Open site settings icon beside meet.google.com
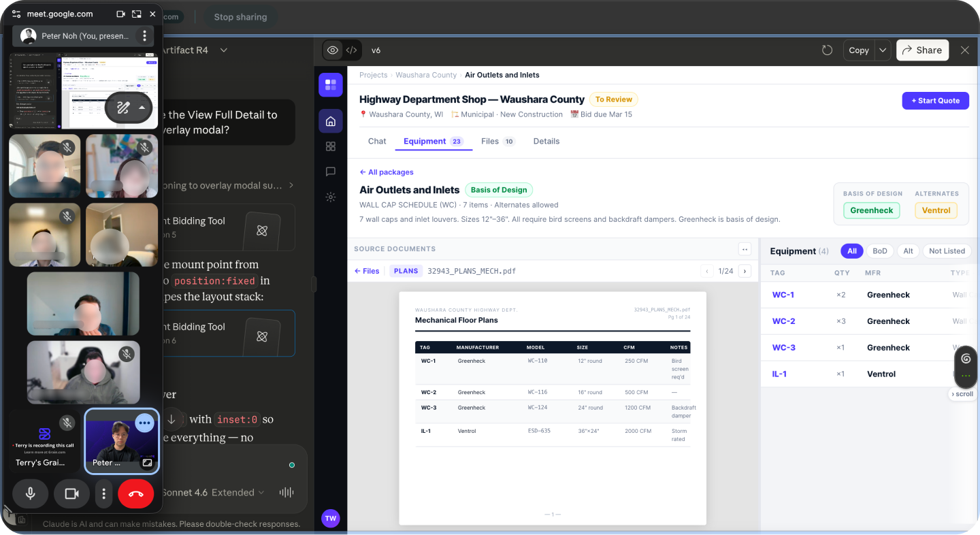Viewport: 980px width, 535px height. point(16,14)
